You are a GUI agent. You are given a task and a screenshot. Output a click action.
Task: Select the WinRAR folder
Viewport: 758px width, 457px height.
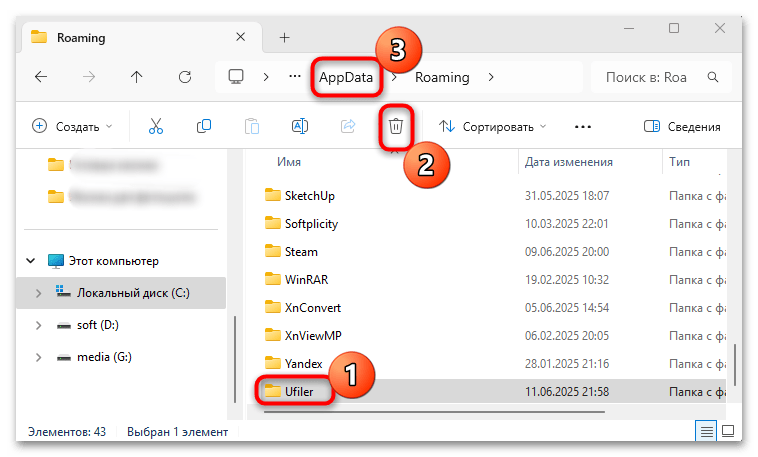click(x=306, y=280)
